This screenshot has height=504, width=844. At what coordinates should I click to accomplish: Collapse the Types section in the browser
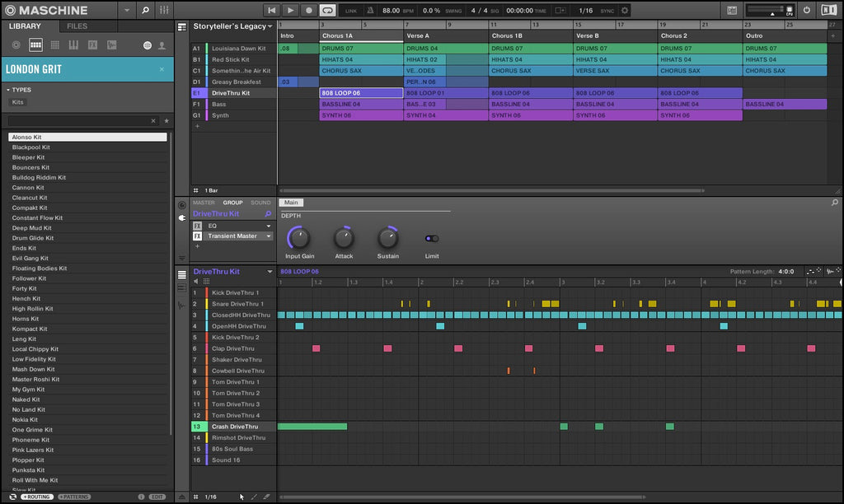pyautogui.click(x=8, y=90)
